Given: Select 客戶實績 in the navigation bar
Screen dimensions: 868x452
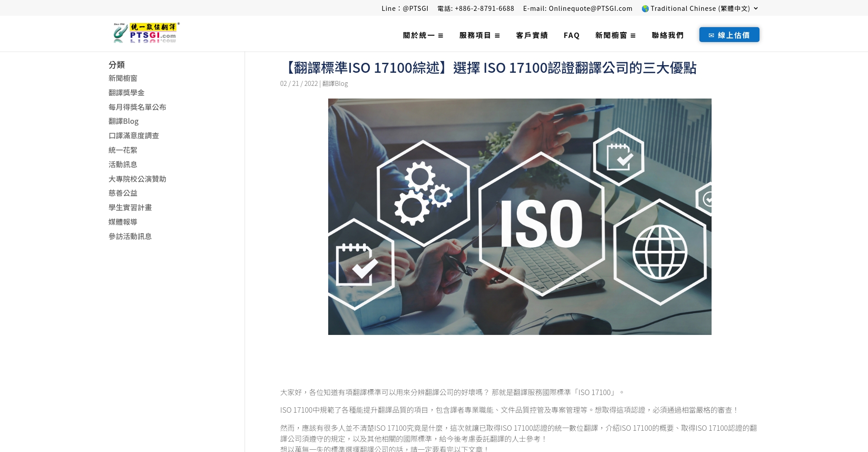Looking at the screenshot, I should pyautogui.click(x=531, y=35).
